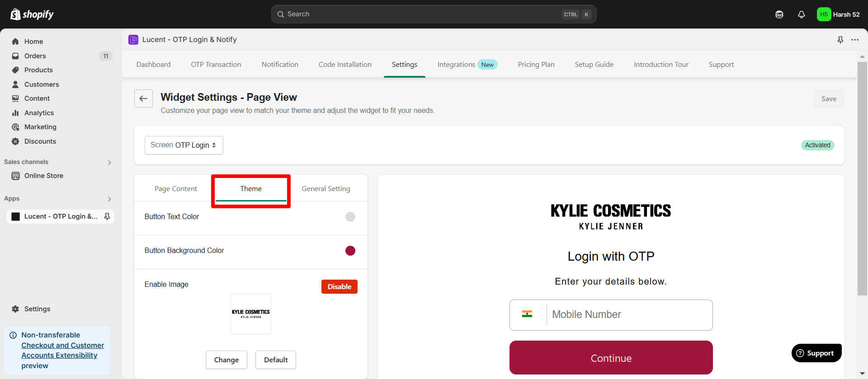Switch to General Setting tab
The height and width of the screenshot is (379, 868).
[326, 189]
